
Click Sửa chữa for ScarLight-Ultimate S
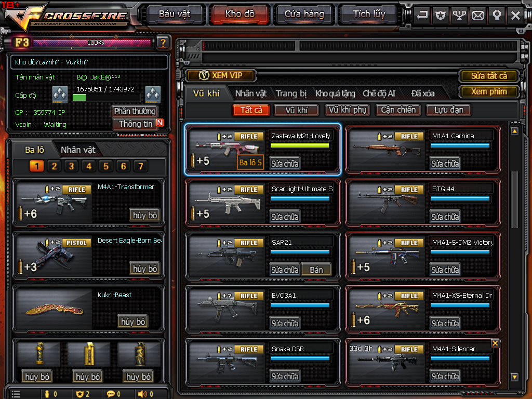pos(285,217)
